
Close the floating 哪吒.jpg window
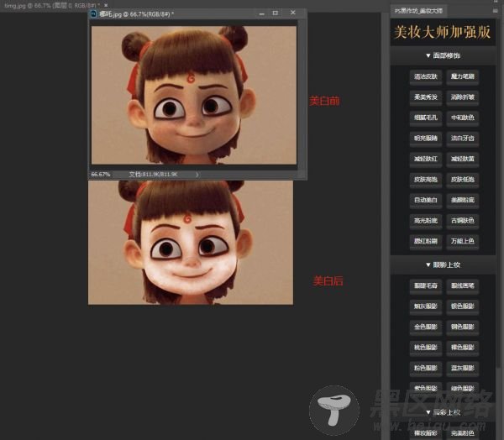pyautogui.click(x=292, y=13)
